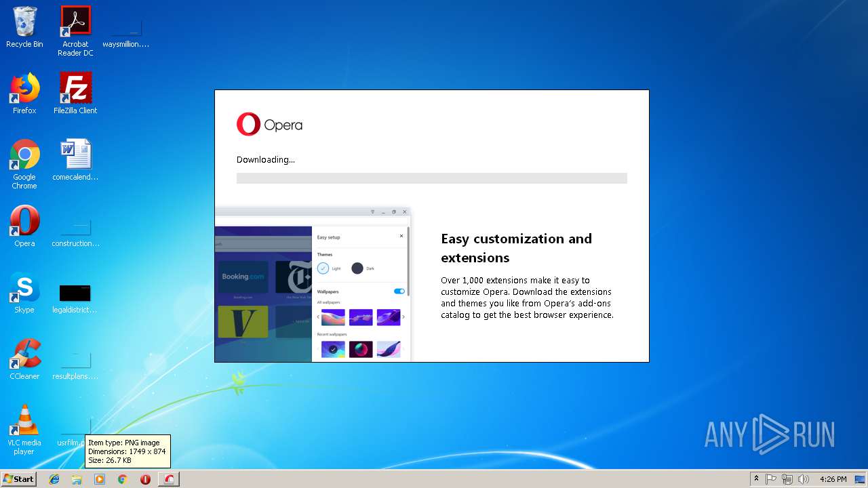Click the Opera logo in installer

(x=269, y=125)
